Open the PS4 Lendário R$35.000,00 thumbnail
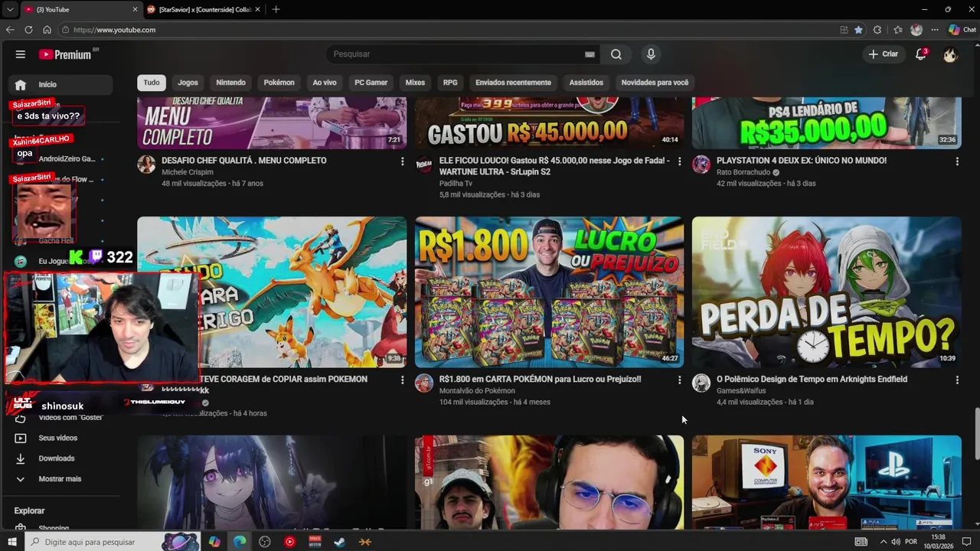 (x=827, y=123)
